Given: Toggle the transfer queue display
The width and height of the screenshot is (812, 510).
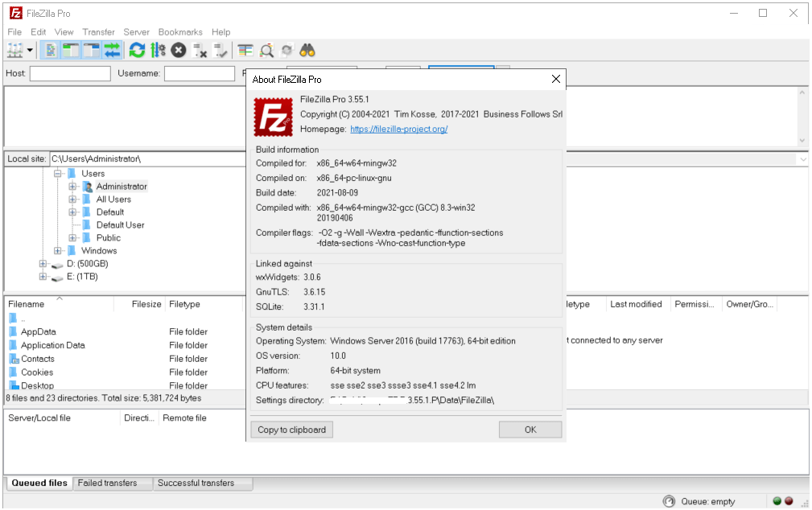Looking at the screenshot, I should pos(112,50).
